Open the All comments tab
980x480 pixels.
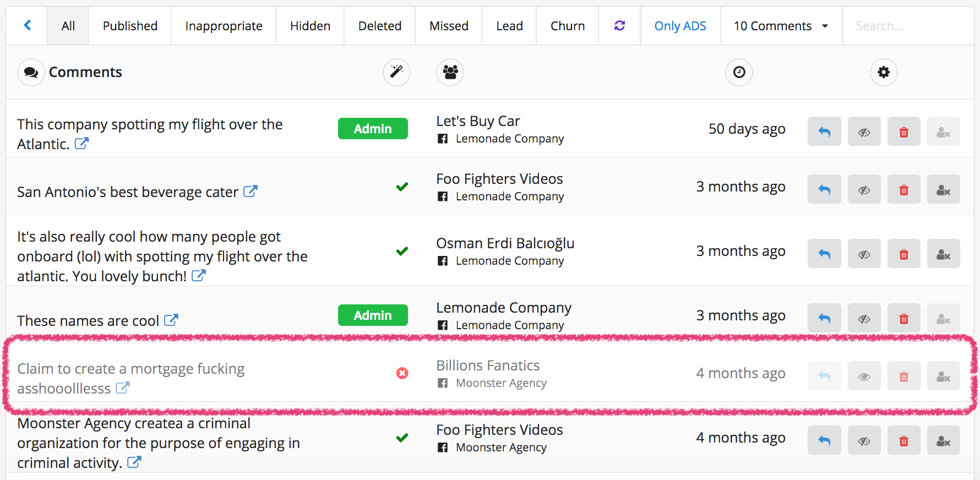click(68, 26)
